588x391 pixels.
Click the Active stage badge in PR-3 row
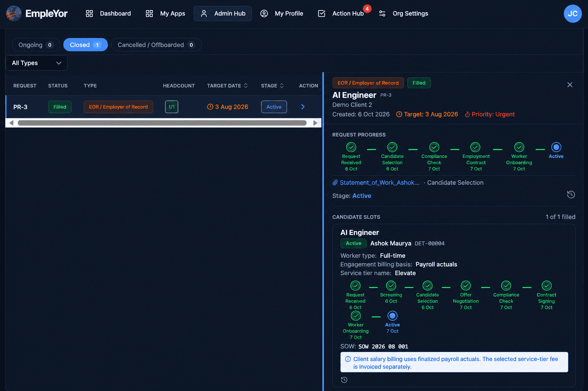point(274,107)
